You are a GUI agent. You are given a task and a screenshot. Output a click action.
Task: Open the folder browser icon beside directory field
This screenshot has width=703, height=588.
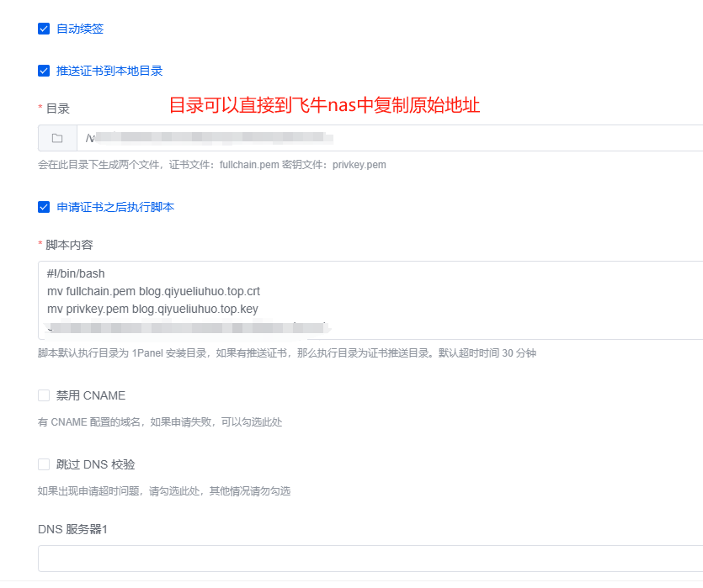tap(57, 138)
